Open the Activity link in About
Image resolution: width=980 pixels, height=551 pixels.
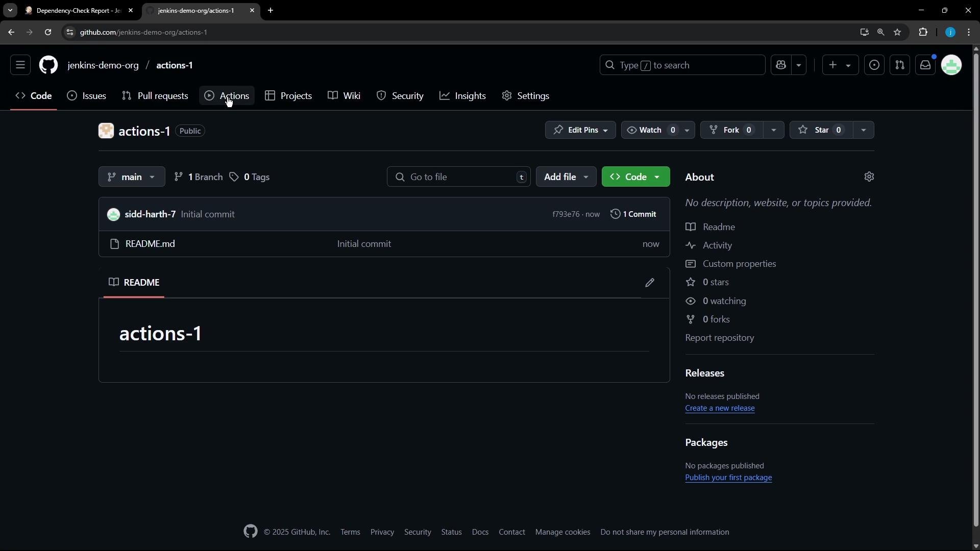click(709, 245)
